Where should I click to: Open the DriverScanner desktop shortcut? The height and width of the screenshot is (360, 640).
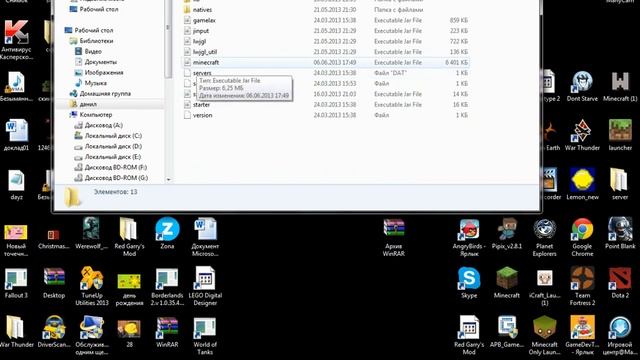click(54, 332)
